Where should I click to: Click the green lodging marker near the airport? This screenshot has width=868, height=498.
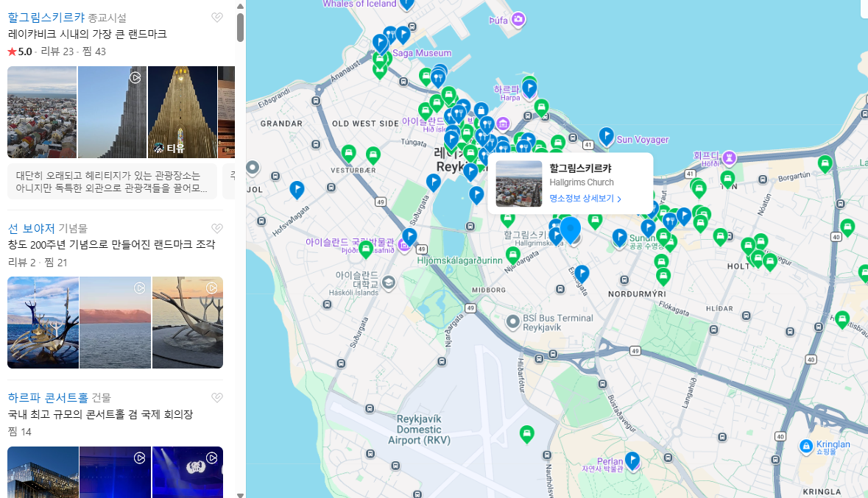point(526,434)
